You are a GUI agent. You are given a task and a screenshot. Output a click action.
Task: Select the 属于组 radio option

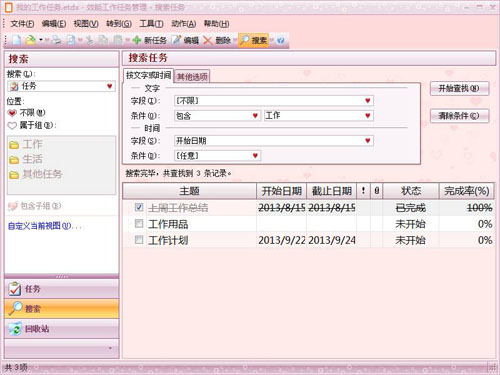[12, 126]
